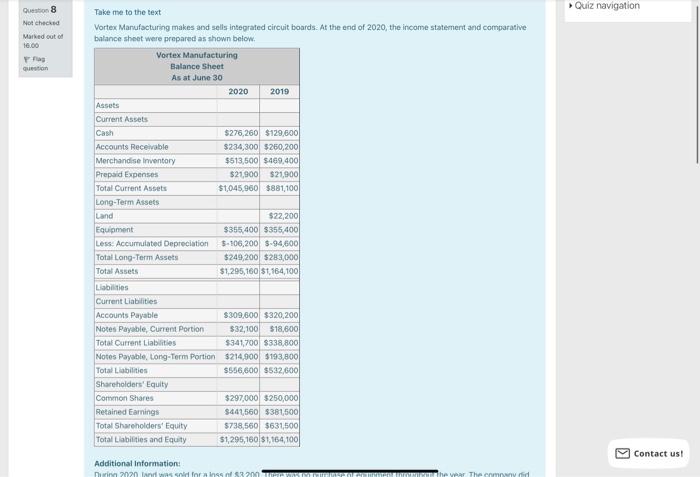Screen dimensions: 700x477
Task: Select the 2020 long-term notes payable $214,900
Action: [x=242, y=357]
